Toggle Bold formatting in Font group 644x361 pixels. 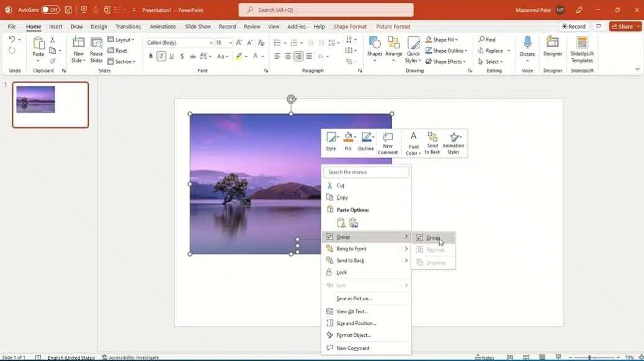point(151,56)
